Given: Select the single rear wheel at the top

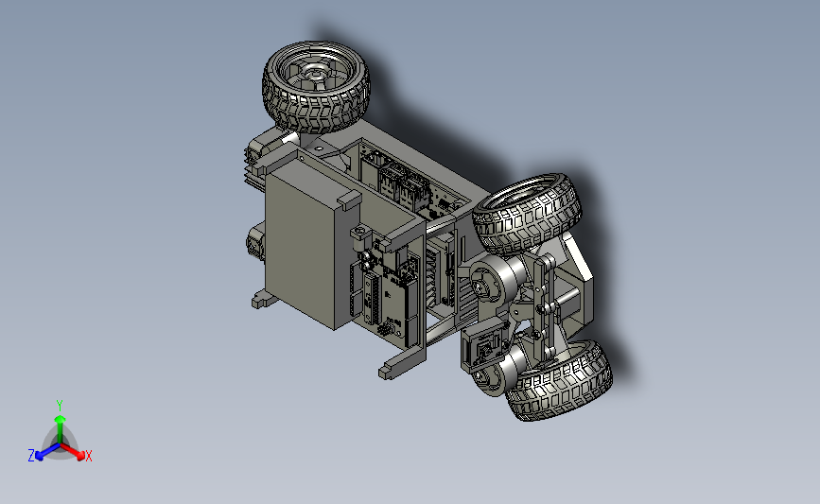Looking at the screenshot, I should (316, 87).
